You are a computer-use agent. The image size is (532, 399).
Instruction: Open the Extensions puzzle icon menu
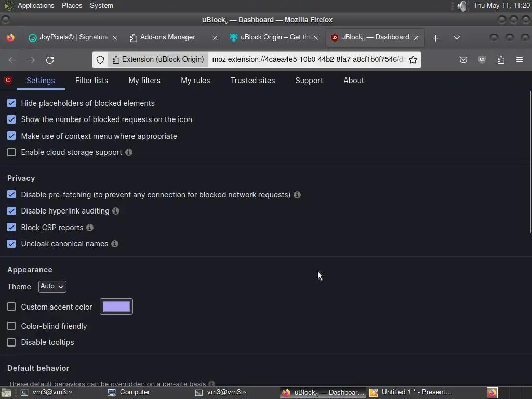[501, 60]
